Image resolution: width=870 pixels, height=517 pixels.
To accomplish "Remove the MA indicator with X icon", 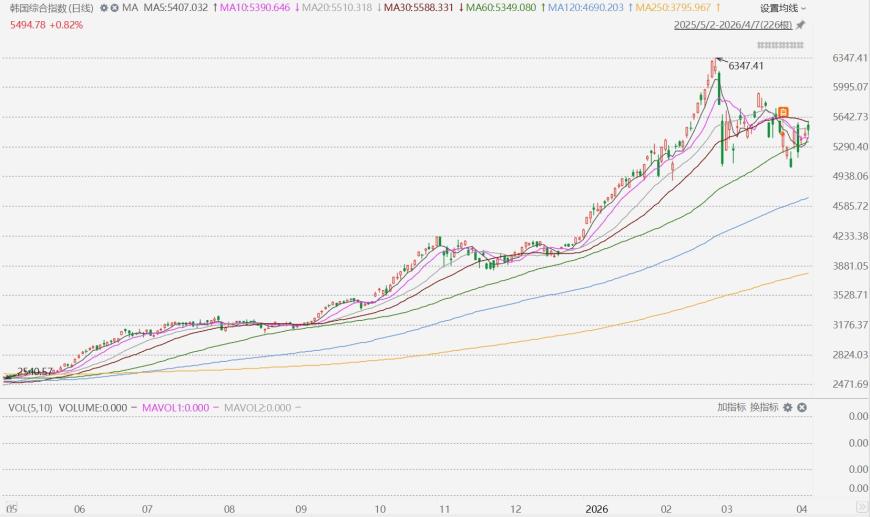I will tap(114, 7).
